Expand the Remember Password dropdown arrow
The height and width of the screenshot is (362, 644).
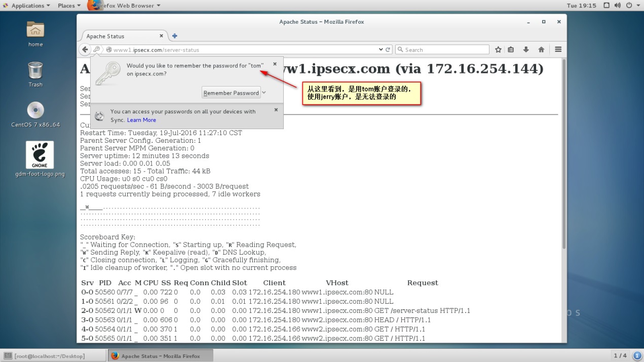click(x=264, y=93)
